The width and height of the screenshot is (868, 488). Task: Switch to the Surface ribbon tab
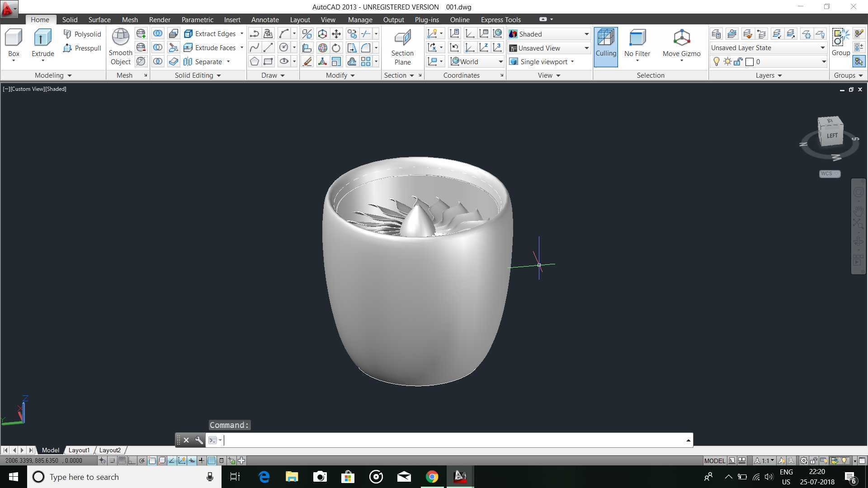tap(99, 19)
